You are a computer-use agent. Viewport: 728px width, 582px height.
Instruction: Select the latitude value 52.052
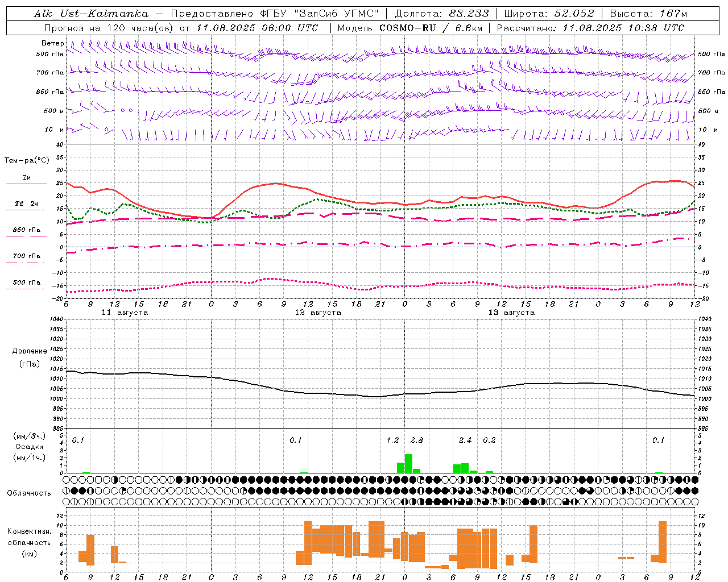[x=574, y=14]
